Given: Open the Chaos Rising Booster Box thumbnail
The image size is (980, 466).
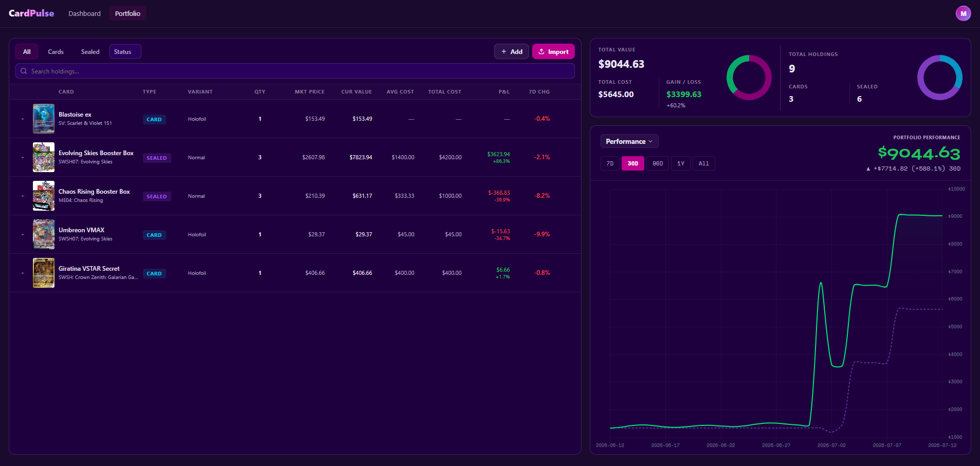Looking at the screenshot, I should (x=44, y=196).
